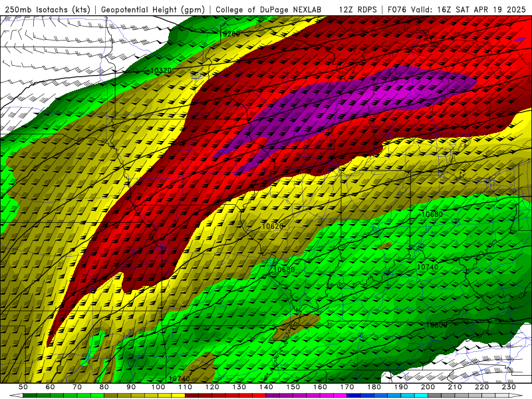The image size is (532, 399).
Task: Click the 'Valid: 16Z SAT APR 19 2025' text
Action: [468, 10]
